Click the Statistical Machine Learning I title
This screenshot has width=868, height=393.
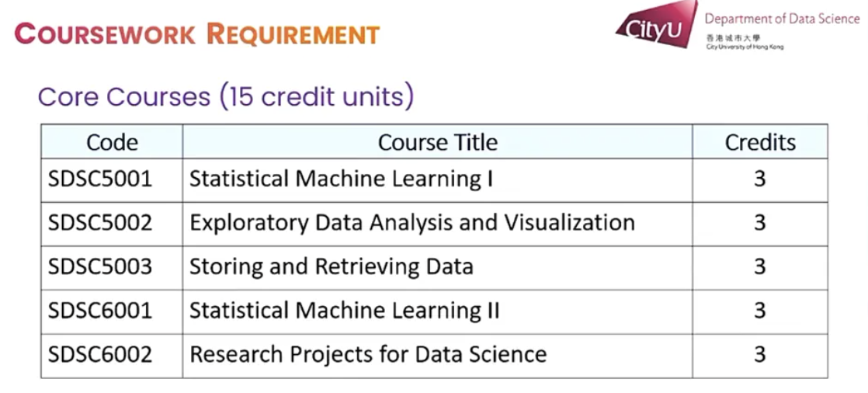pyautogui.click(x=342, y=179)
